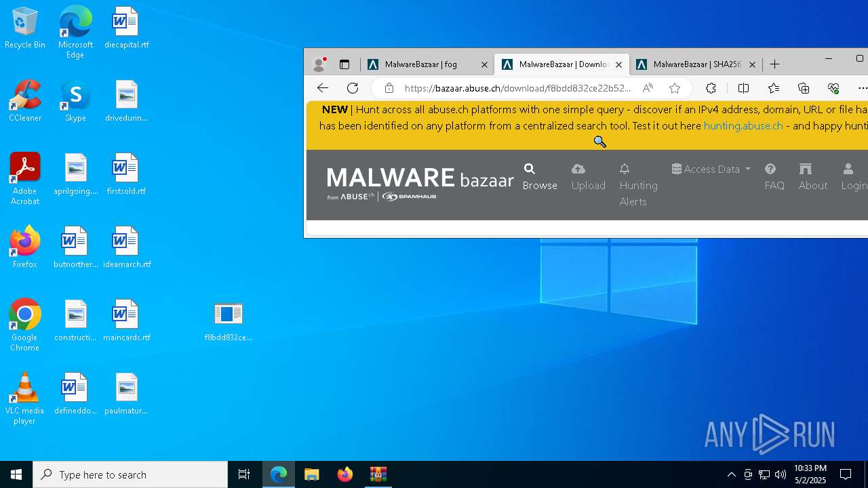
Task: Select maincards.rtf file on desktop
Action: pyautogui.click(x=126, y=321)
